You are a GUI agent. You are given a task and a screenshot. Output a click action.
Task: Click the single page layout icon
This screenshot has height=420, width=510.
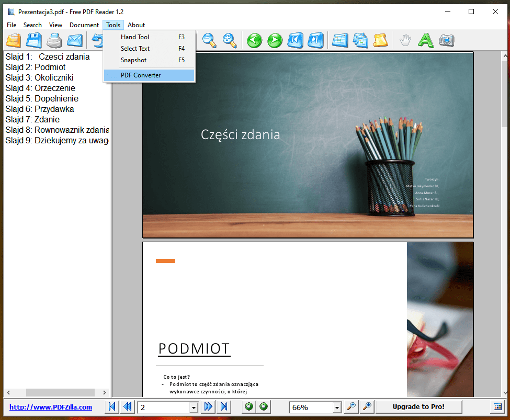click(x=340, y=41)
